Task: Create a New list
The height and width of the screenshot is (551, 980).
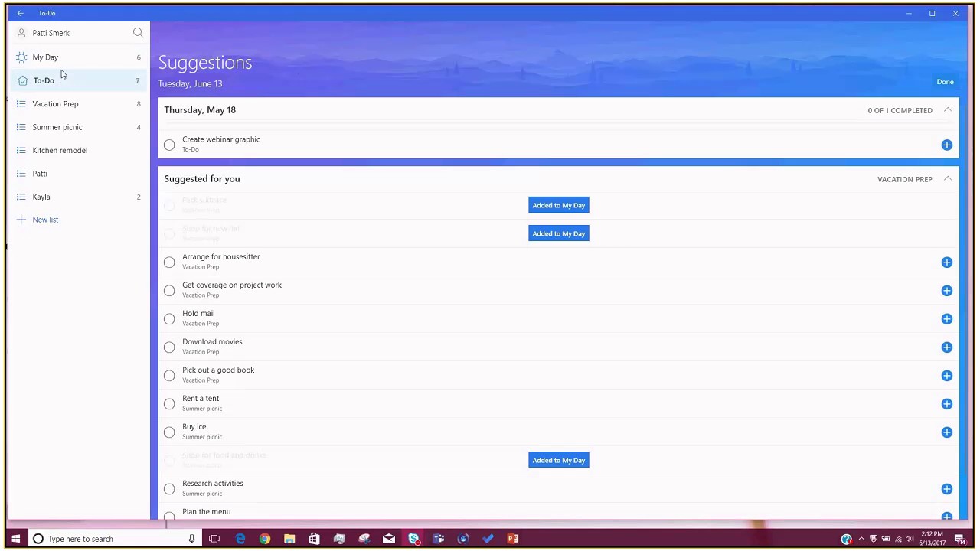Action: (45, 220)
